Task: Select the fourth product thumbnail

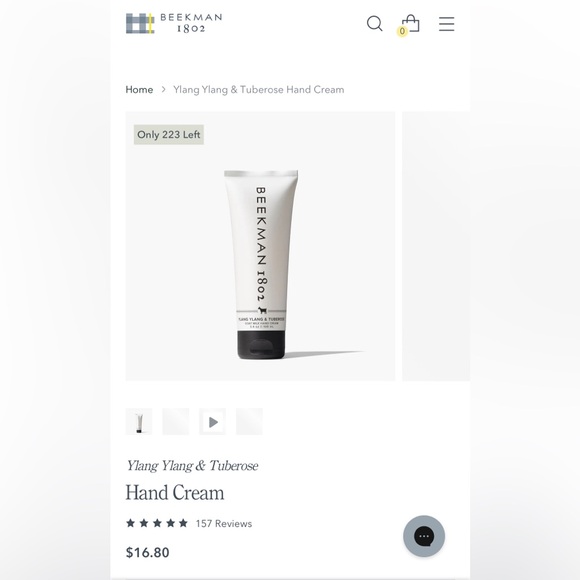Action: [x=249, y=422]
